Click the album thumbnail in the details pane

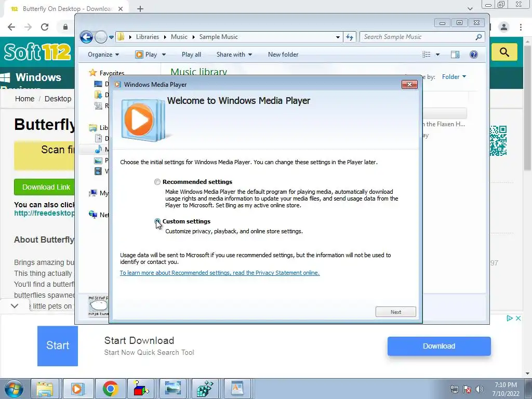[98, 306]
